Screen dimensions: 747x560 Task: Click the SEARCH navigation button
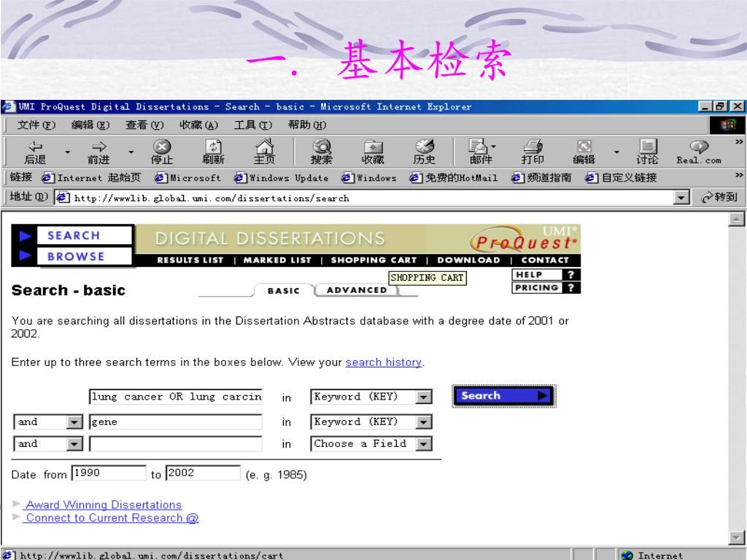(x=85, y=236)
